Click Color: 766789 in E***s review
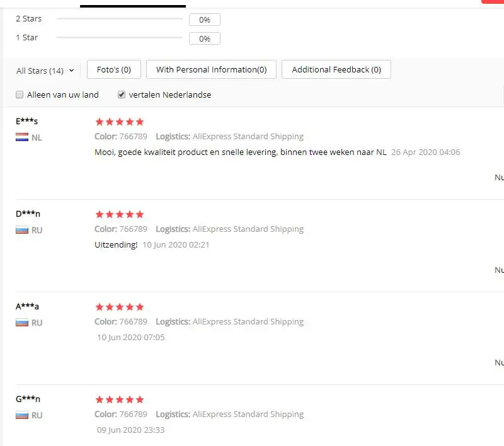504x446 pixels. coord(121,136)
